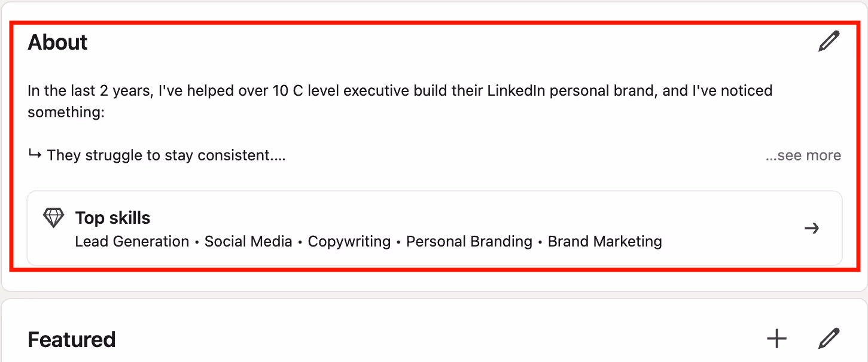Click the Featured section heading
The height and width of the screenshot is (362, 868).
tap(71, 339)
